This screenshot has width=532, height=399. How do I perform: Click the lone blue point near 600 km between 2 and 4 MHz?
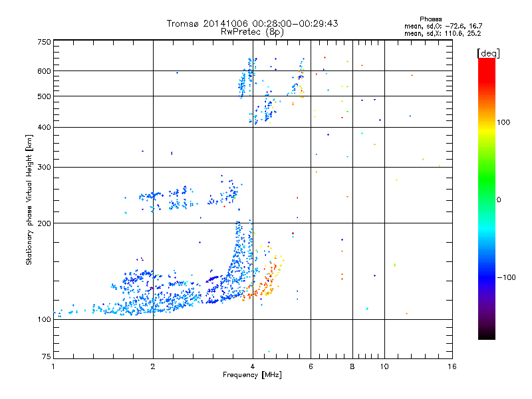[x=177, y=72]
